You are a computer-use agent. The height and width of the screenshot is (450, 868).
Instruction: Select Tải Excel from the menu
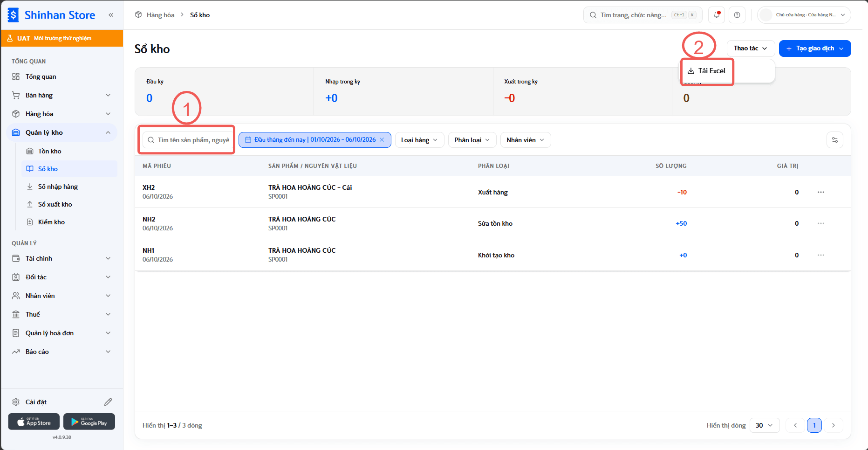(707, 71)
